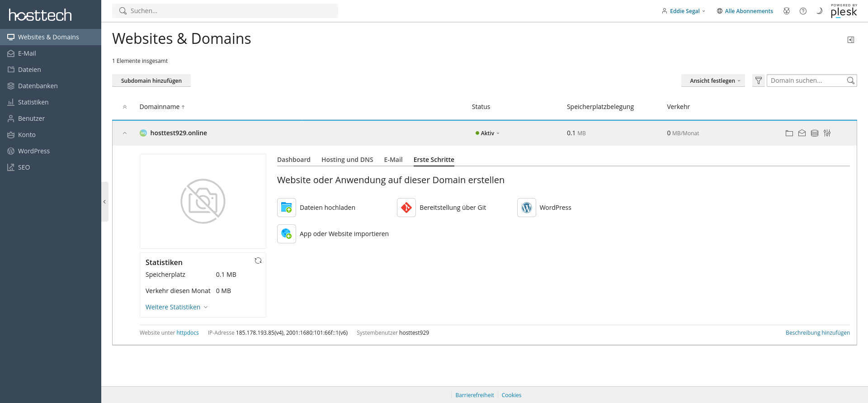Open databases icon in domain row

pyautogui.click(x=815, y=133)
